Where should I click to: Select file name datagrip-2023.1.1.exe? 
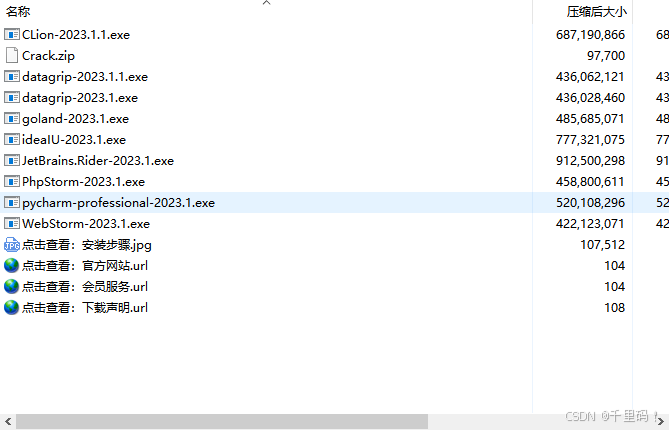[85, 77]
